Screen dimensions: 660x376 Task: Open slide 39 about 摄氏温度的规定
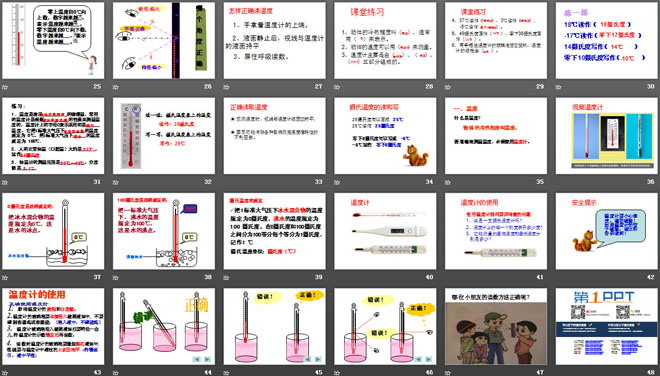274,231
